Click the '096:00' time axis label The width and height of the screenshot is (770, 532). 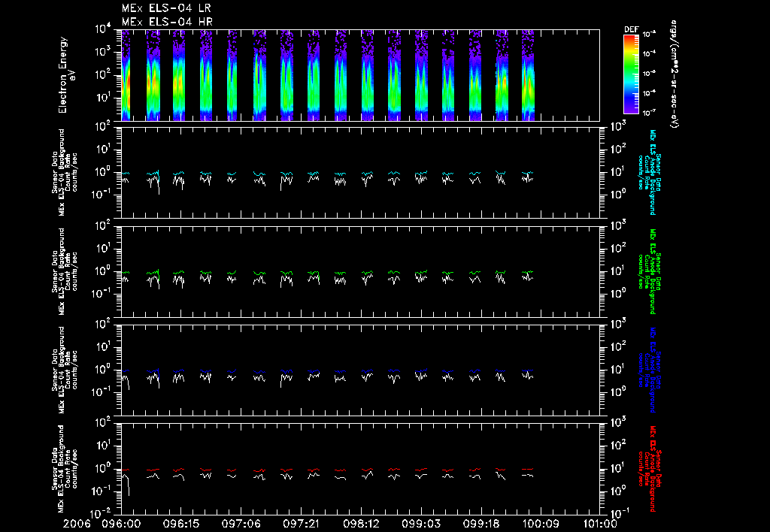(x=121, y=524)
